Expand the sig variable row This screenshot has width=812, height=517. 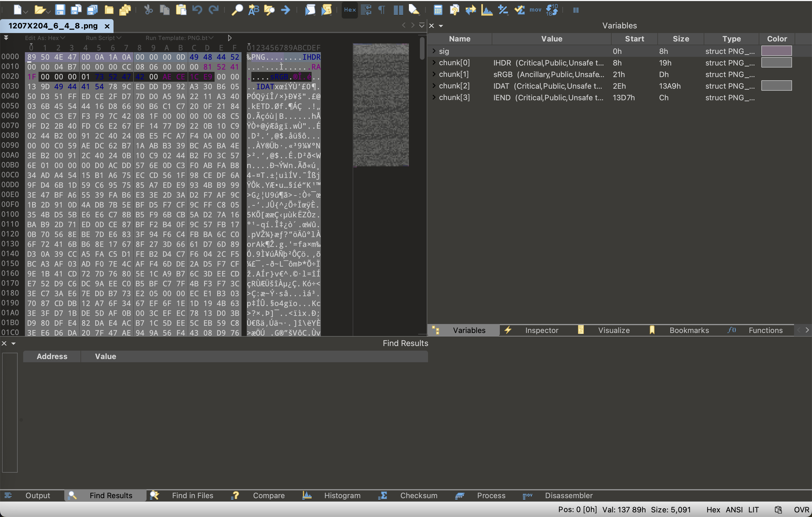click(x=434, y=51)
